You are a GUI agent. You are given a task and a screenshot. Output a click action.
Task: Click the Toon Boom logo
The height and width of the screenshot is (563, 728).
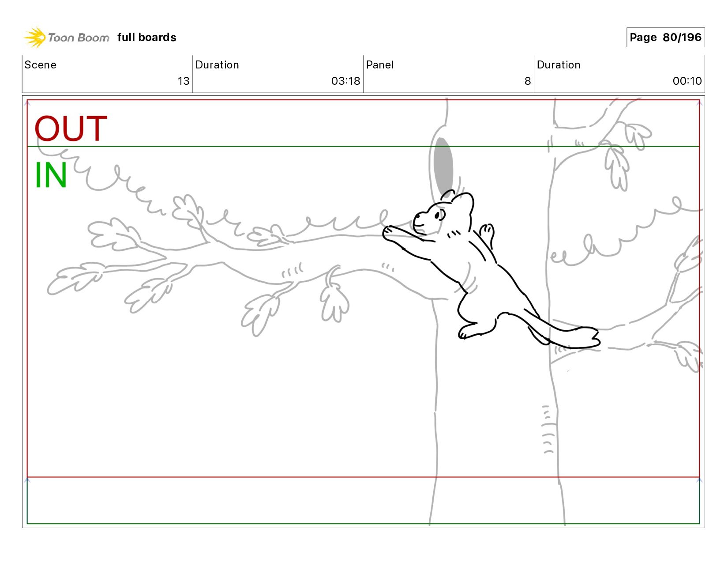[x=66, y=37]
